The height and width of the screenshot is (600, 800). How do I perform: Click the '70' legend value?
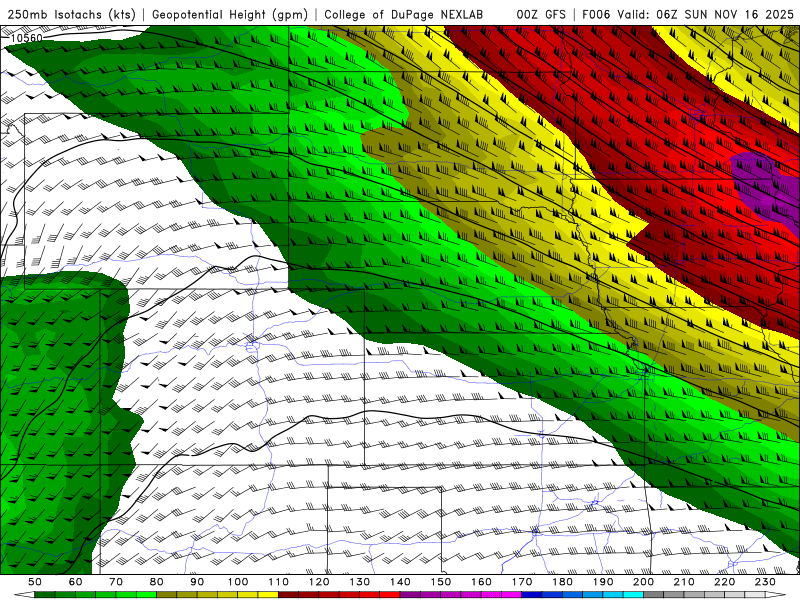(x=116, y=582)
